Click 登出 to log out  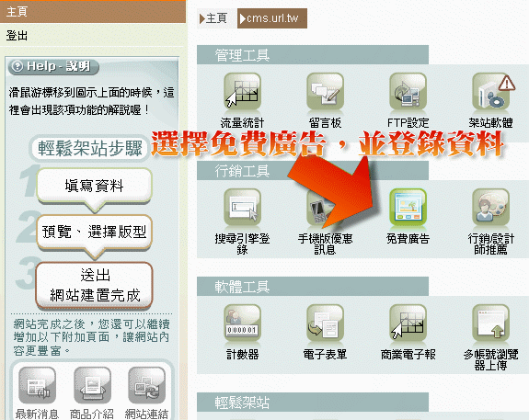click(17, 35)
